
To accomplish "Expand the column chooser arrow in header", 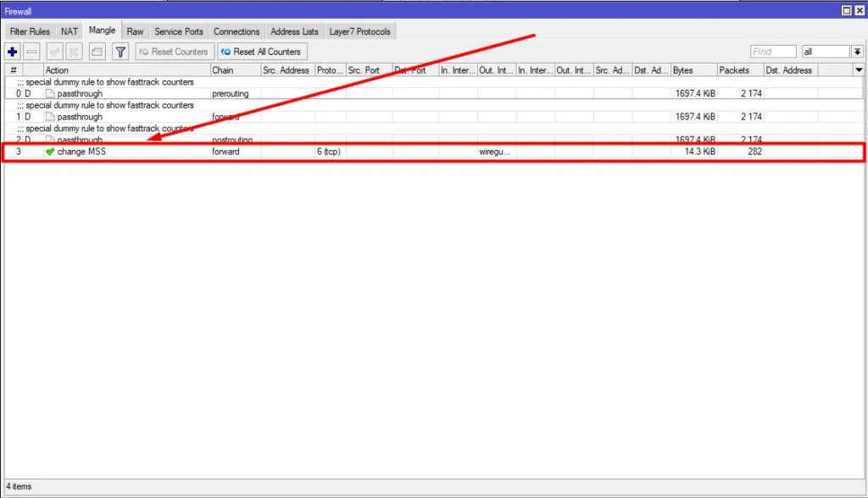I will 859,70.
